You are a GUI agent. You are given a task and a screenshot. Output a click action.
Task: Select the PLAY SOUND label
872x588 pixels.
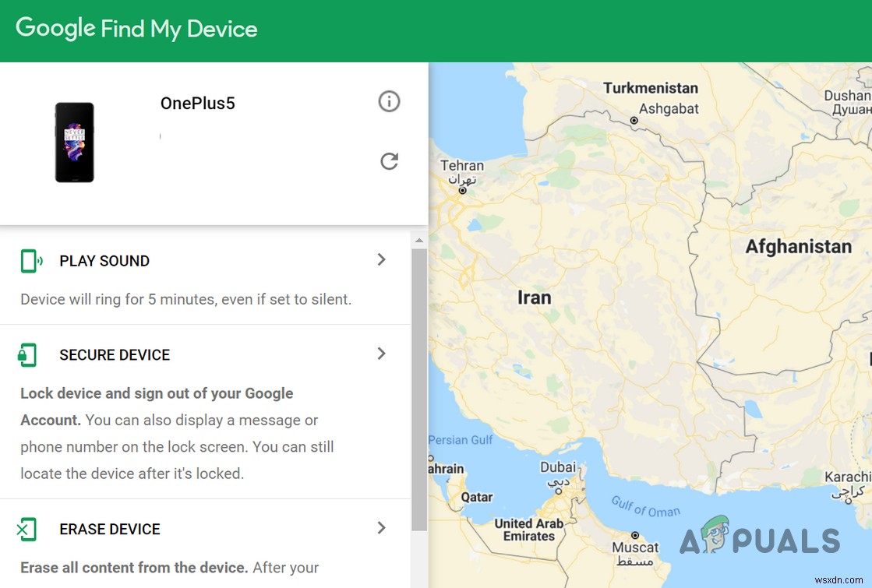pyautogui.click(x=104, y=261)
